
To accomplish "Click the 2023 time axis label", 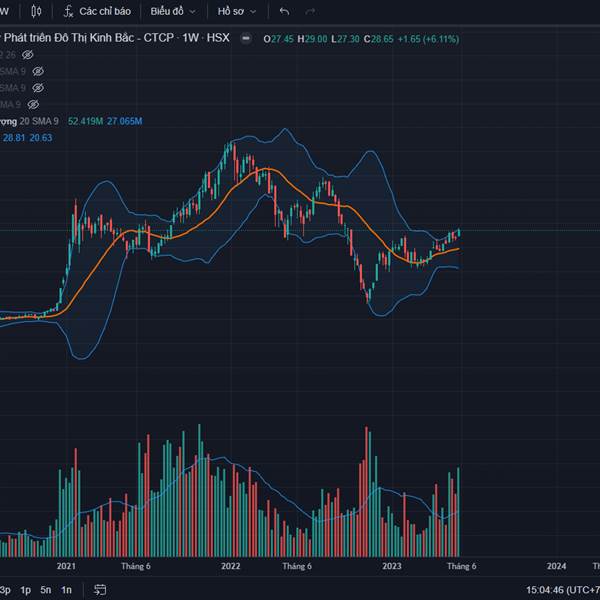I will (x=392, y=566).
